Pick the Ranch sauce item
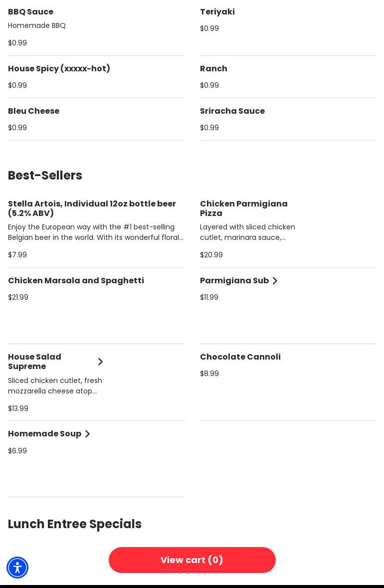The height and width of the screenshot is (588, 384). coord(213,69)
